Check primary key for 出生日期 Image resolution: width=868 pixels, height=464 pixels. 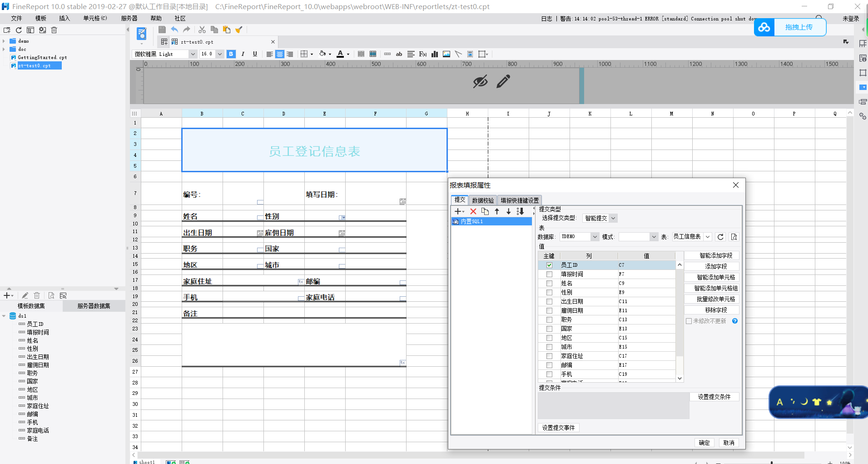point(549,301)
